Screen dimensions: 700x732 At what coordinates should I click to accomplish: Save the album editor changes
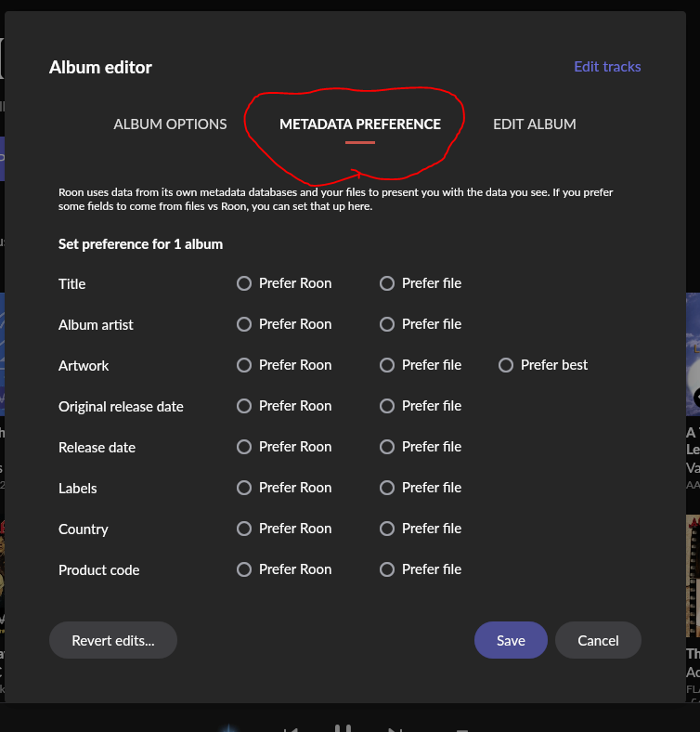click(x=511, y=640)
